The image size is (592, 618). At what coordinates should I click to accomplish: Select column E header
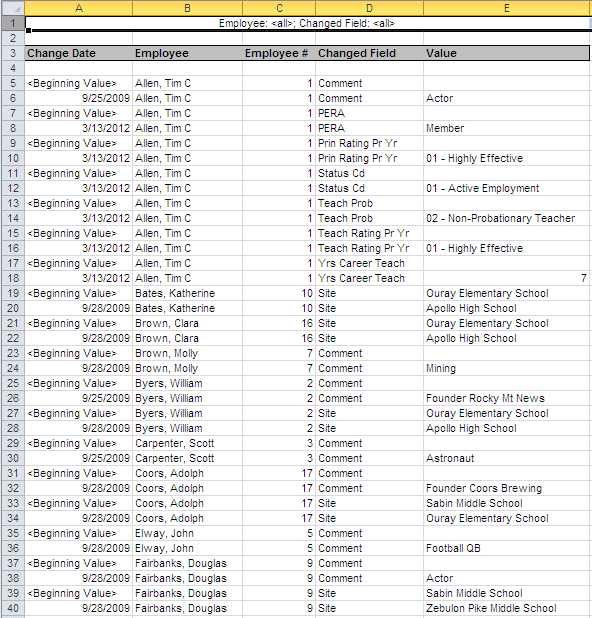point(507,8)
